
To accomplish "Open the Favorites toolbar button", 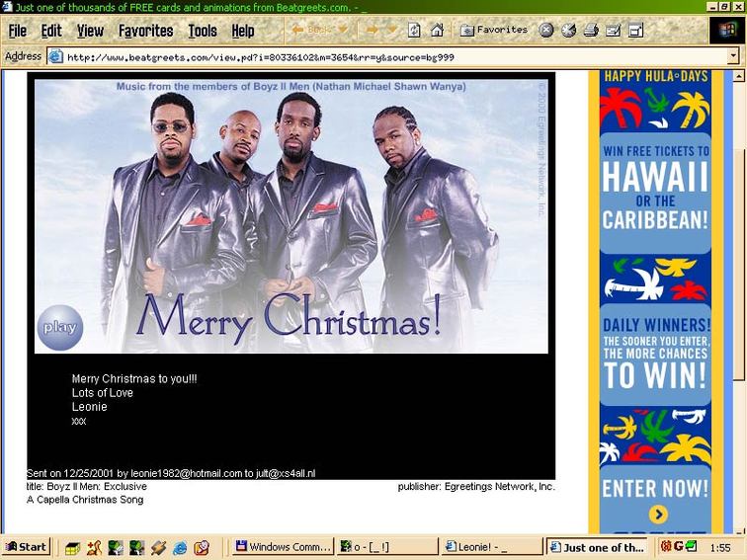I will (494, 30).
